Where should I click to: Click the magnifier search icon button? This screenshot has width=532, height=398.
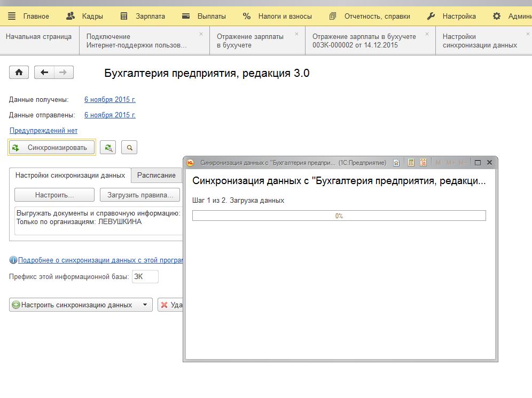(x=129, y=148)
